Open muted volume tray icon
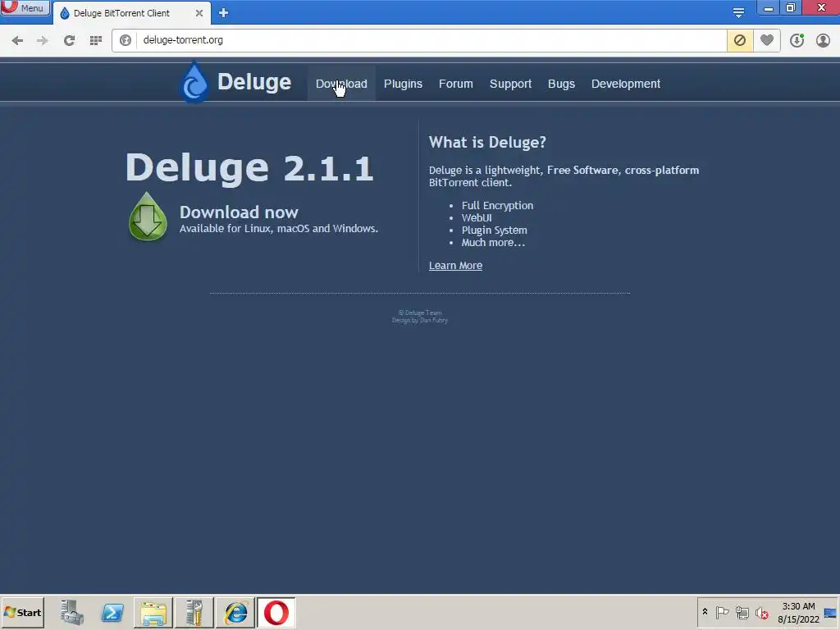The width and height of the screenshot is (840, 630). (x=762, y=612)
